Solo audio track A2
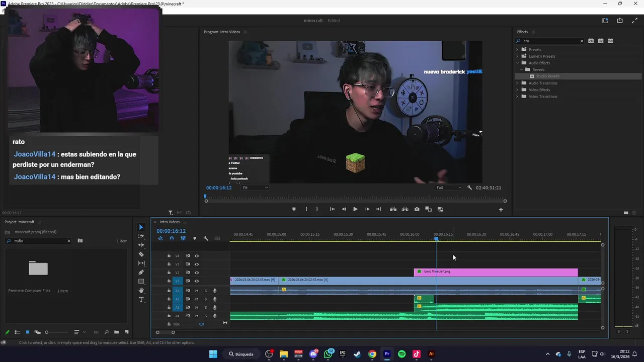This screenshot has width=644, height=362. [205, 299]
